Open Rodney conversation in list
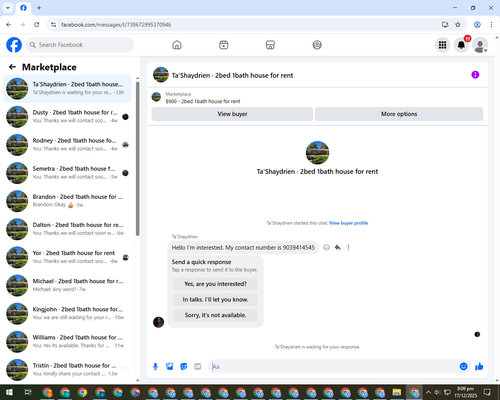500x400 pixels. pos(67,145)
